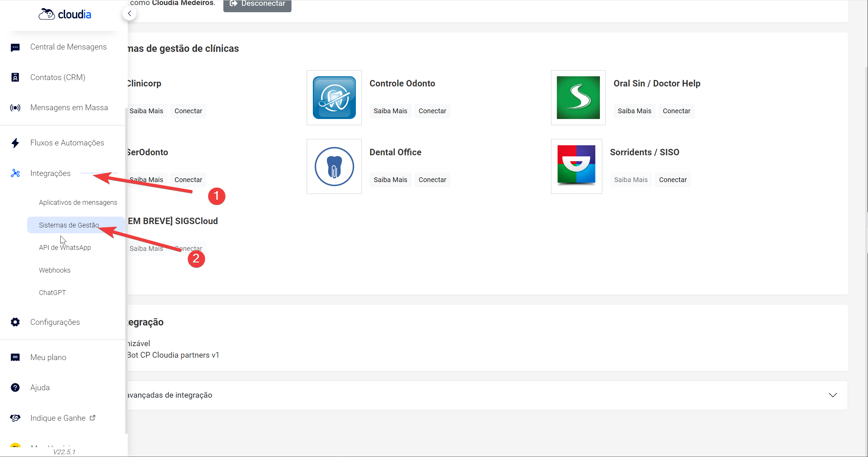The width and height of the screenshot is (868, 457).
Task: Click the Desconectar button
Action: [257, 5]
